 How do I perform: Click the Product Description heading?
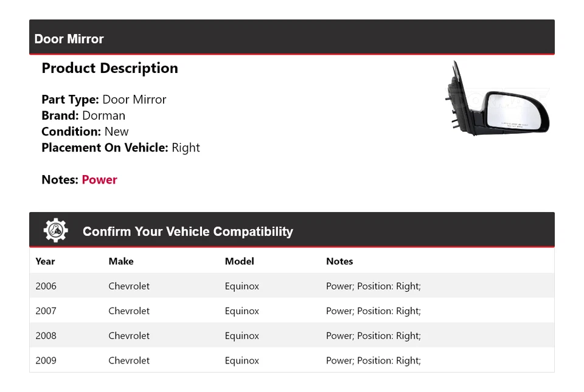pos(110,68)
